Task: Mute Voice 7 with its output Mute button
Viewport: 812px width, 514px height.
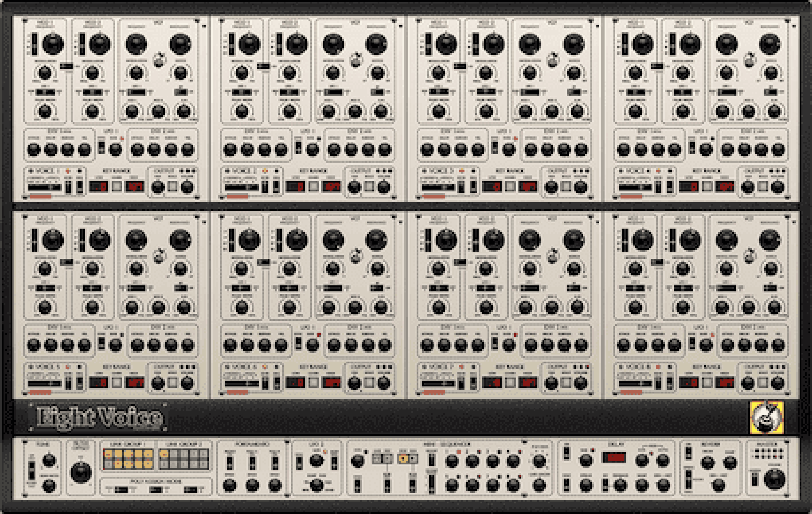Action: 566,382
